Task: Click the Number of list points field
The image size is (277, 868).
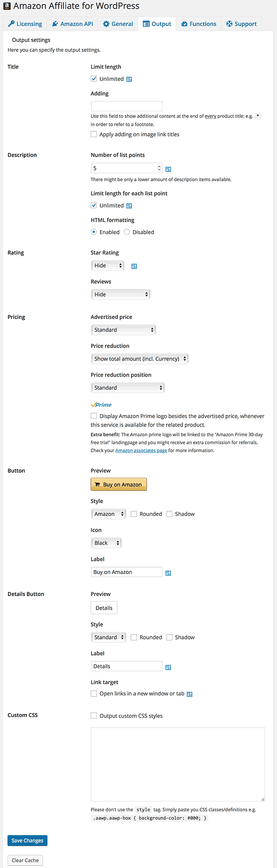Action: pos(127,168)
